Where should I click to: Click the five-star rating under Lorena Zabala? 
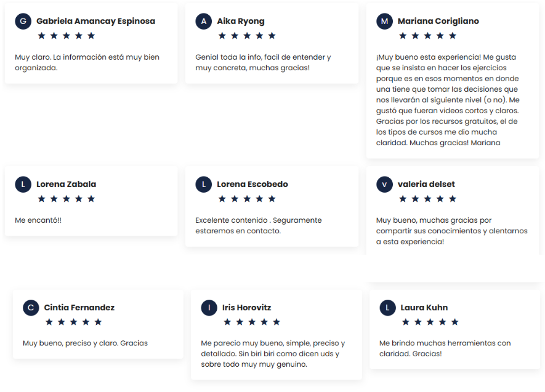point(67,199)
